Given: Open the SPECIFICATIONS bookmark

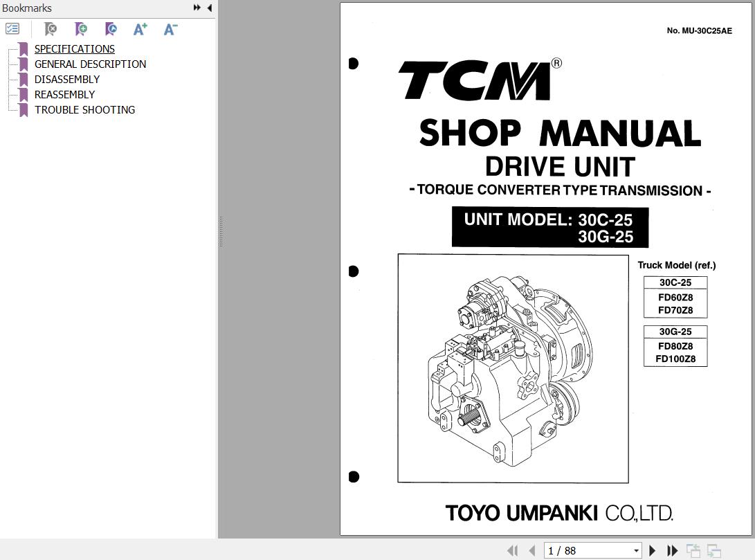Looking at the screenshot, I should 74,48.
